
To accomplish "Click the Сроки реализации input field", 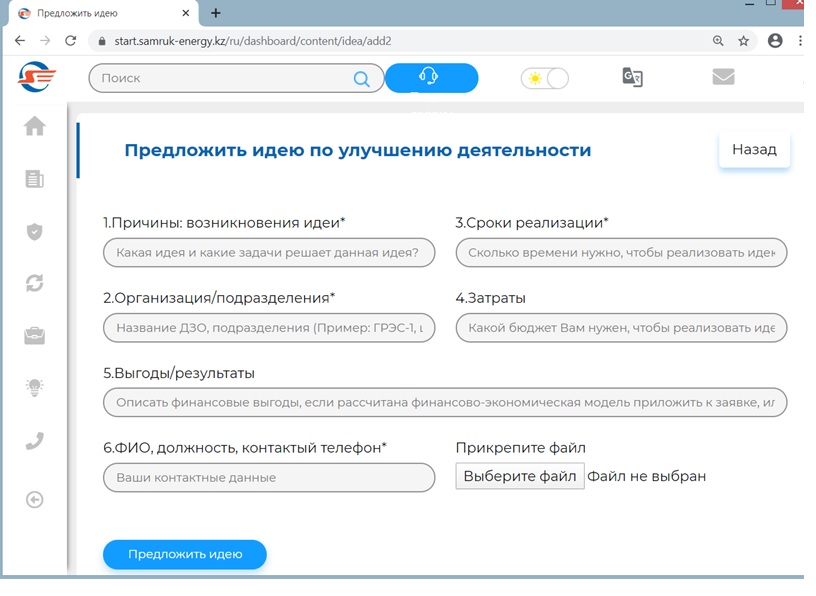I will tap(621, 253).
